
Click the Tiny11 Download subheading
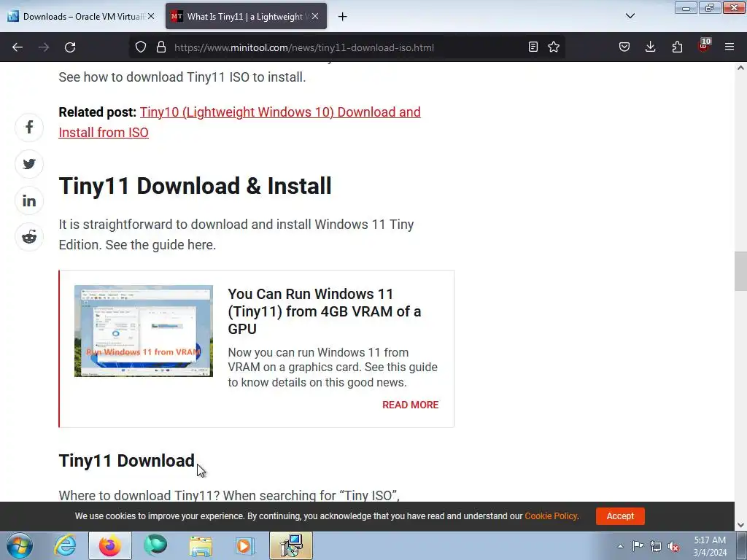[127, 461]
